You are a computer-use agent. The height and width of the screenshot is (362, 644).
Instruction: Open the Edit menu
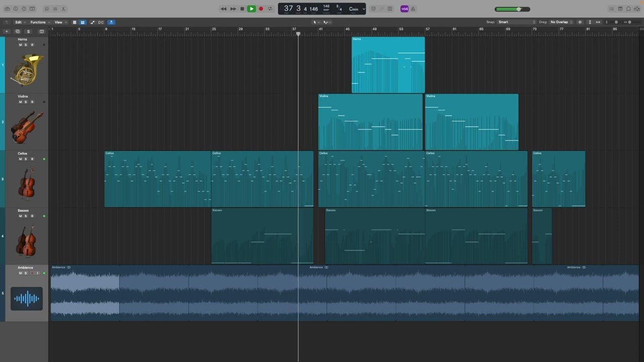click(x=20, y=22)
